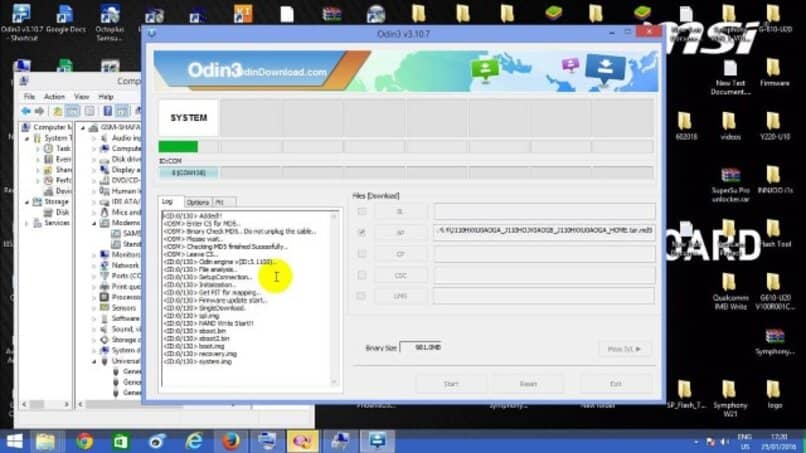Open the Odin3 v3.10.7 shortcut on desktop

[22, 22]
